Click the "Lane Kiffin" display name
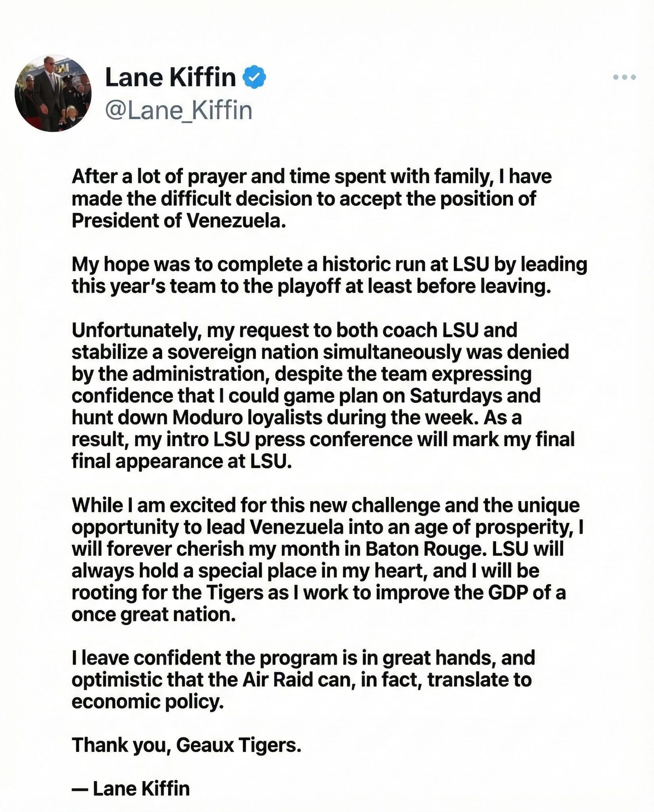This screenshot has height=812, width=654. click(170, 77)
